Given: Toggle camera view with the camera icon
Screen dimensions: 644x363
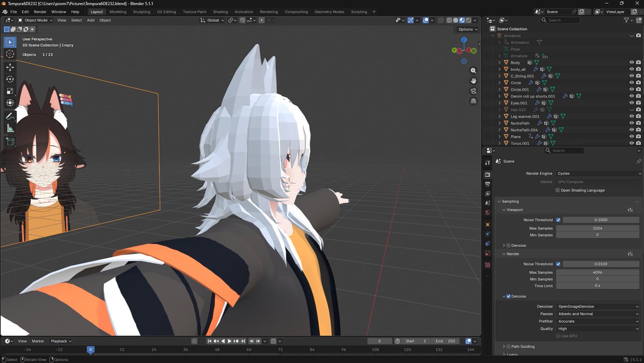Looking at the screenshot, I should (473, 91).
